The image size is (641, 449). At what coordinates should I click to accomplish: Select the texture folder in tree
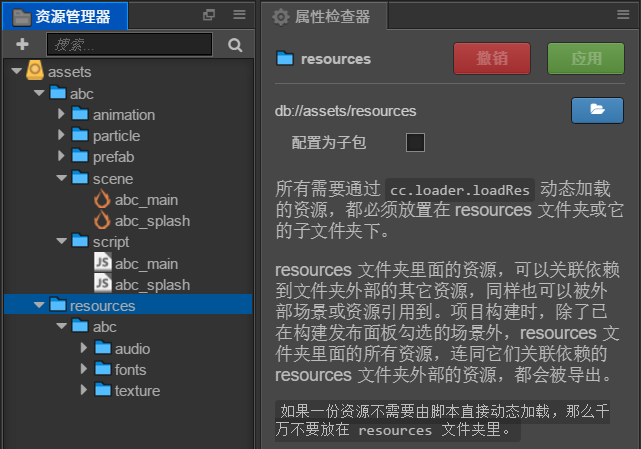click(136, 391)
